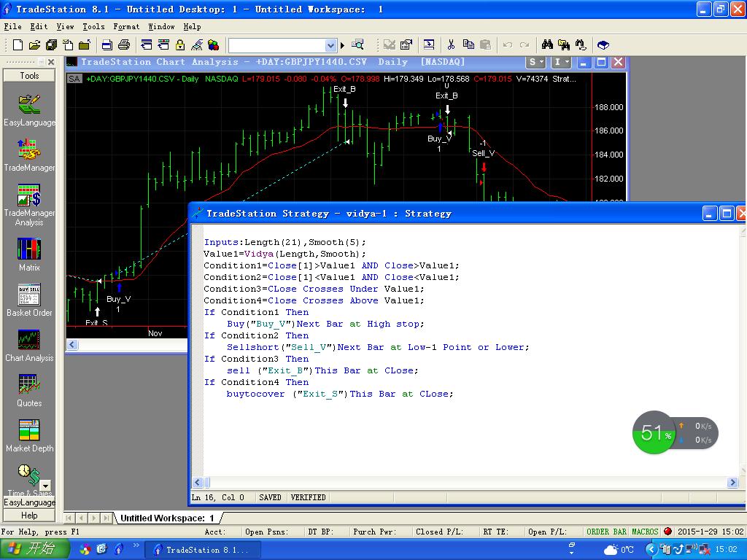The height and width of the screenshot is (560, 747).
Task: Click the New document toolbar icon
Action: pos(18,44)
